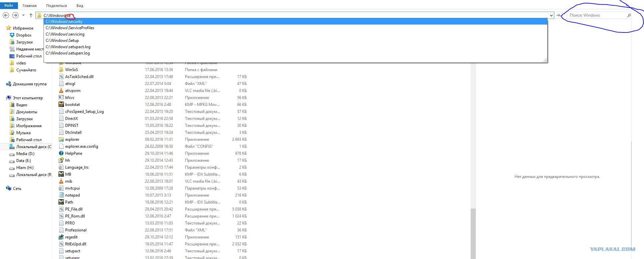
Task: Open the recent locations dropdown arrow
Action: pos(23,15)
